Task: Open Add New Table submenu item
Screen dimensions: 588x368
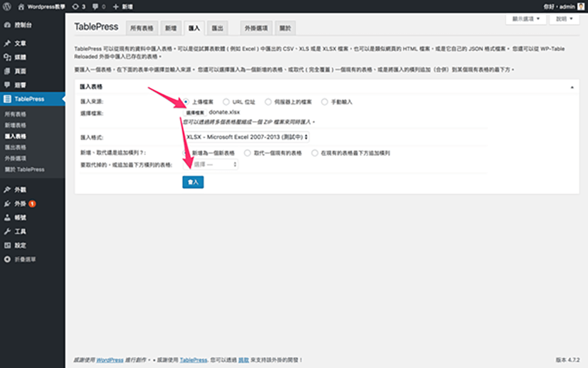Action: (x=15, y=125)
